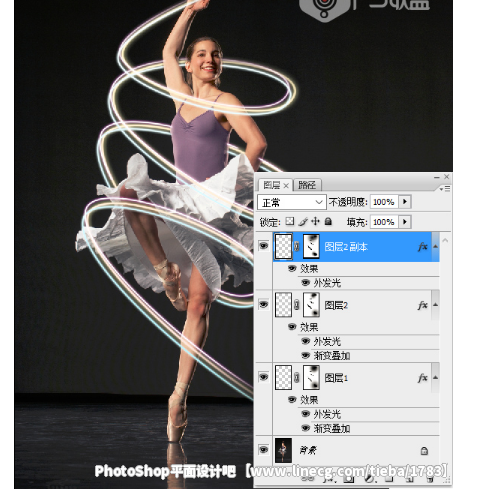Click the layers panel scroll up arrow
This screenshot has width=503, height=490.
[445, 240]
